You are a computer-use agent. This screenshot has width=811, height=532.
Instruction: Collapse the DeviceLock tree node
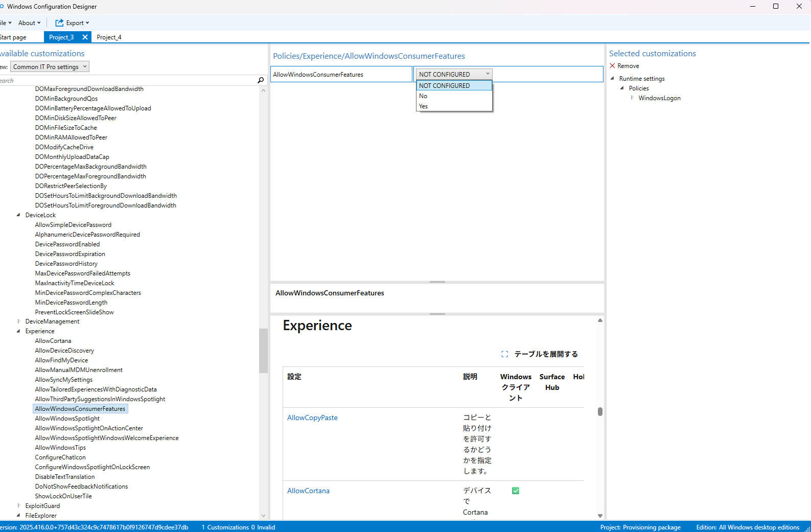tap(18, 215)
